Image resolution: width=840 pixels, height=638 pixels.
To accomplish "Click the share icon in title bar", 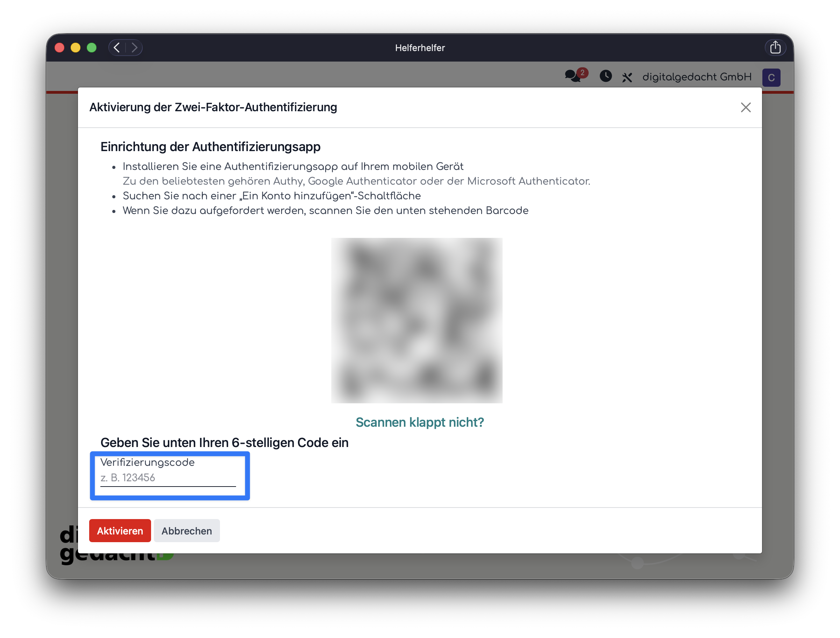I will pos(775,48).
